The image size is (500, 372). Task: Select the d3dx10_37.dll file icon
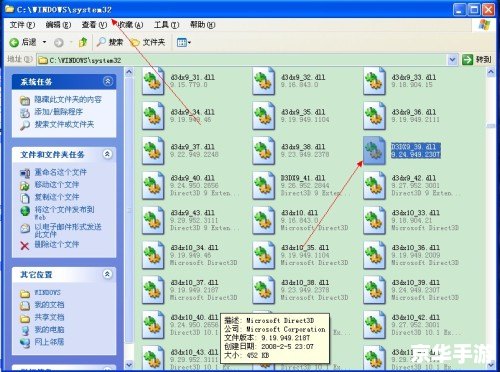(x=153, y=290)
